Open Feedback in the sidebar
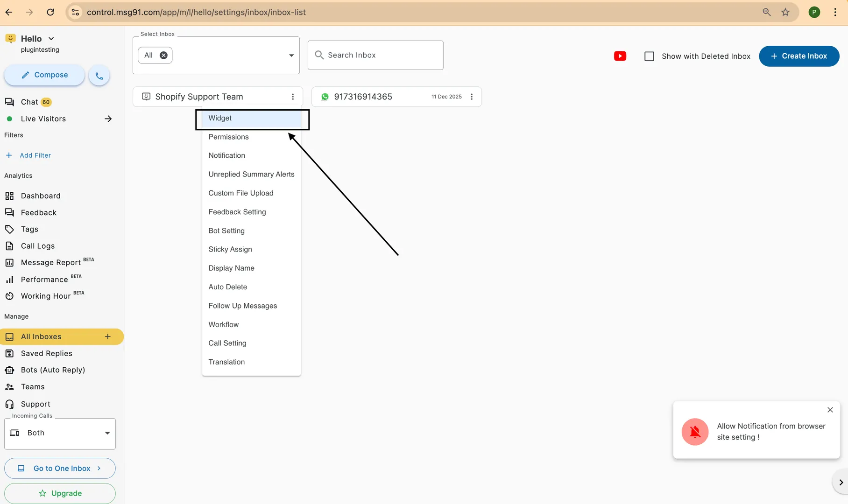 click(x=38, y=212)
